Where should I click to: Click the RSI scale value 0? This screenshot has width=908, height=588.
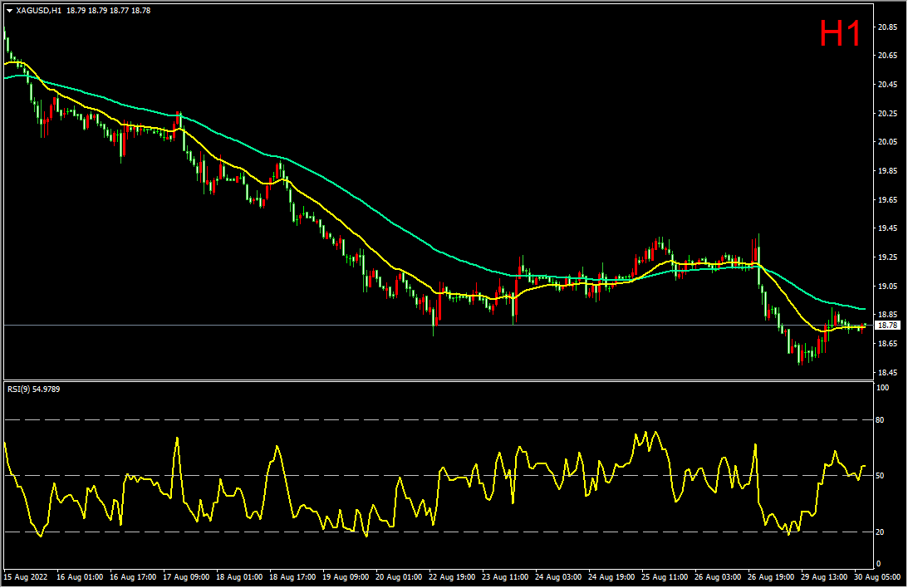(878, 564)
